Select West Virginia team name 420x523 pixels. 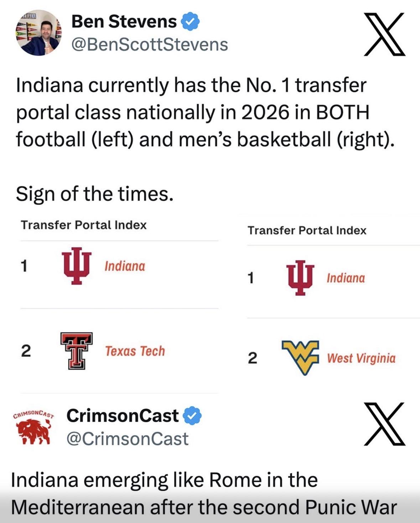[361, 358]
